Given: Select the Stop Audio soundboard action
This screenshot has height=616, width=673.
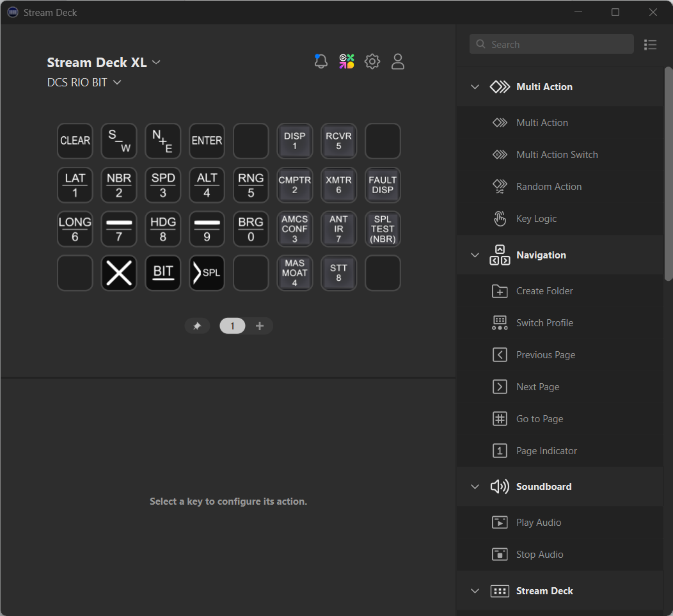Looking at the screenshot, I should (538, 554).
